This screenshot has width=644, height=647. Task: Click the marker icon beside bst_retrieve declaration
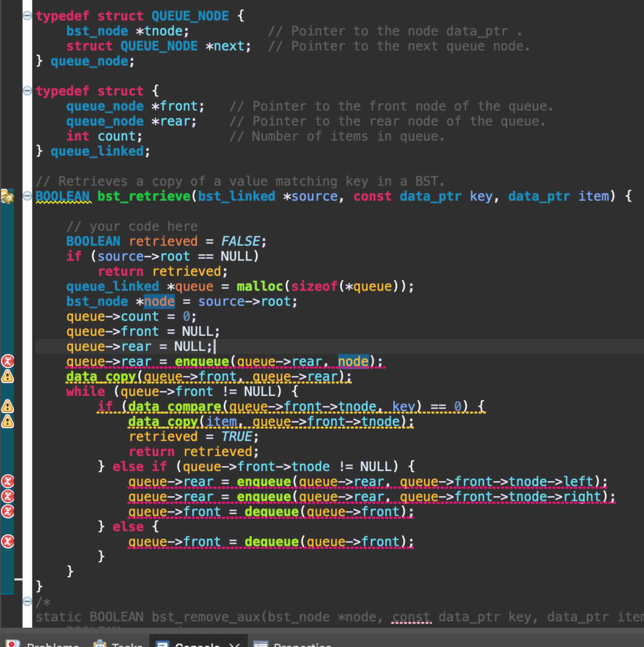pos(7,197)
